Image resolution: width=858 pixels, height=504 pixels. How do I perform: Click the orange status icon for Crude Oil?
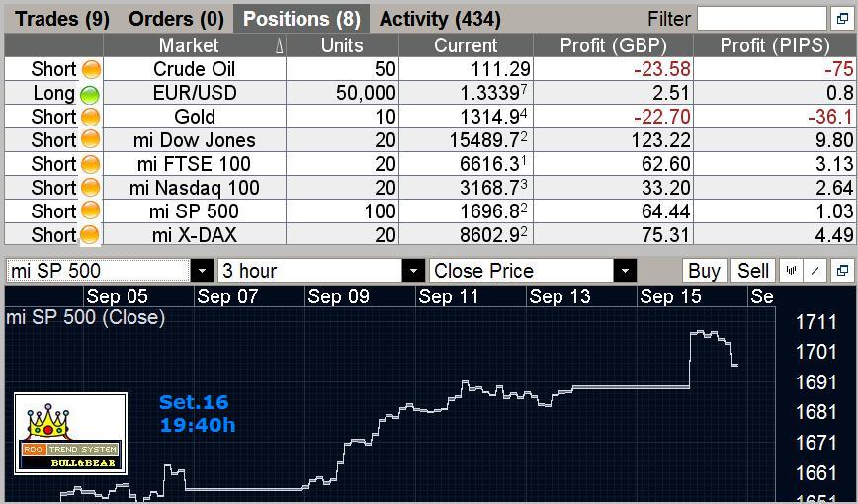point(91,69)
